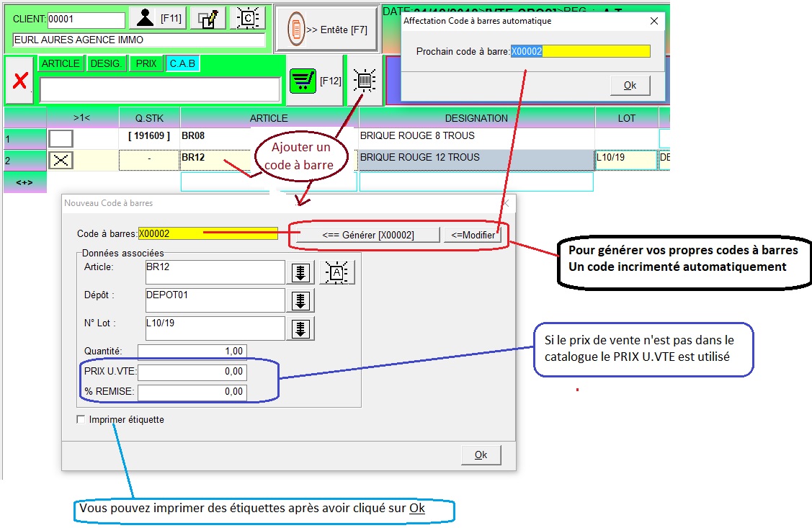Click the red X delete icon

(19, 81)
